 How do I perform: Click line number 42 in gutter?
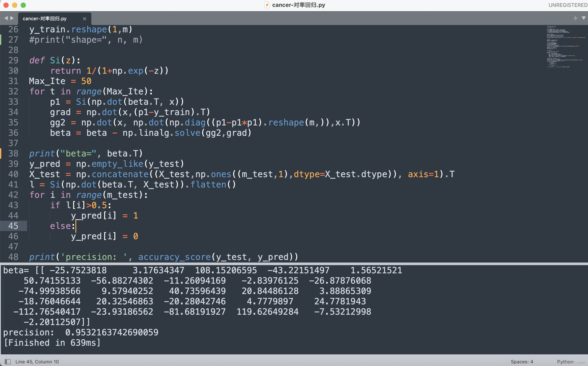click(x=13, y=195)
